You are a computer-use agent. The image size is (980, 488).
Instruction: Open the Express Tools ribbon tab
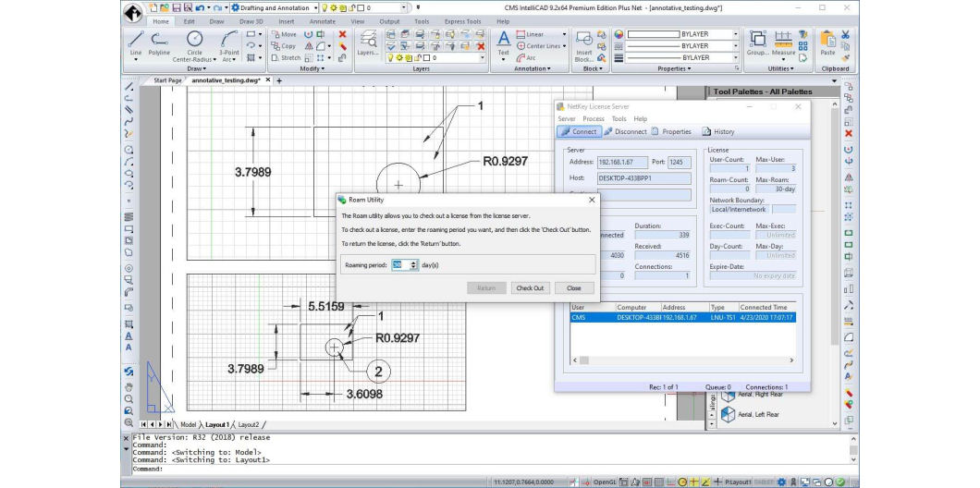tap(462, 21)
